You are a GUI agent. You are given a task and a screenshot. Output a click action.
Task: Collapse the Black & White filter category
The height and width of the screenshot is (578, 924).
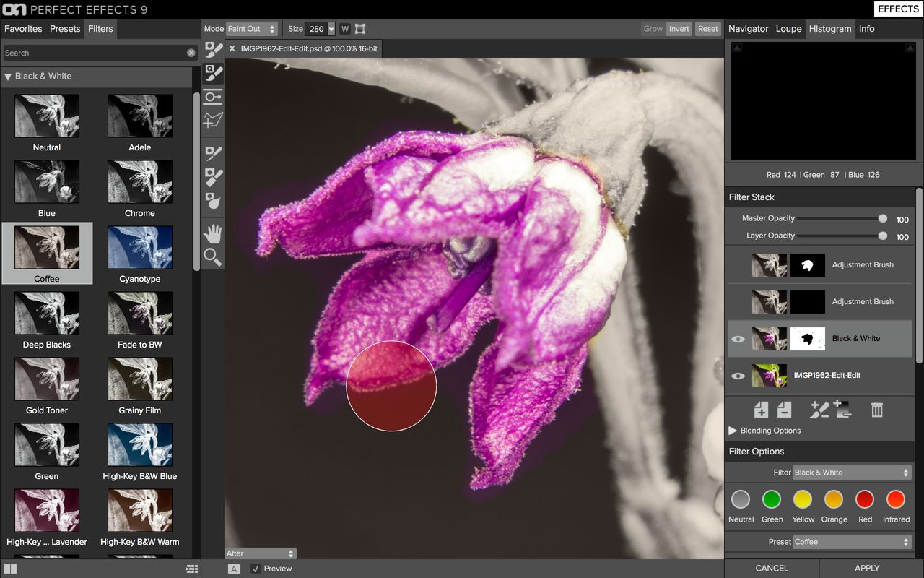(x=8, y=77)
